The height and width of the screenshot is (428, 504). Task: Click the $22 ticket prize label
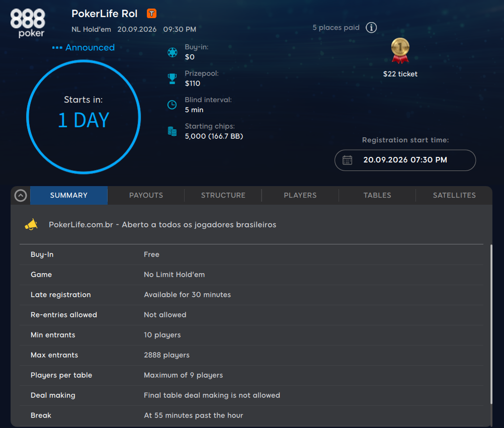pos(400,74)
